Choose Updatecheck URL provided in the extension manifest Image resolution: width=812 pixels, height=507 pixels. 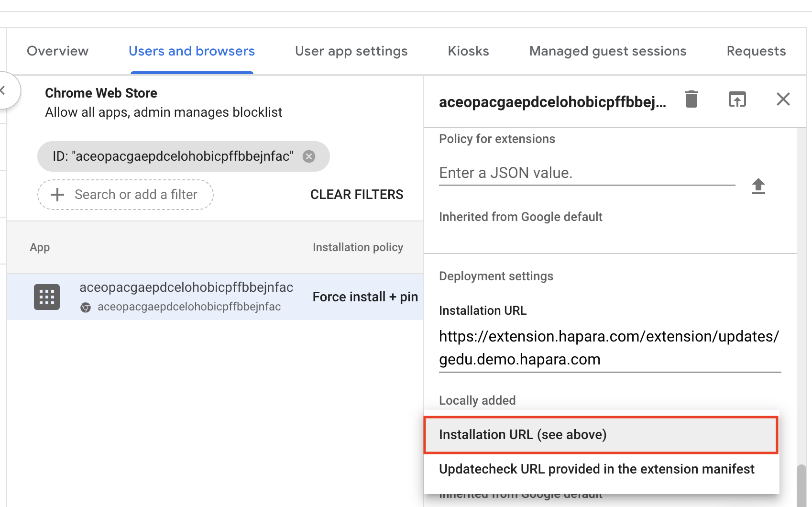(x=596, y=469)
